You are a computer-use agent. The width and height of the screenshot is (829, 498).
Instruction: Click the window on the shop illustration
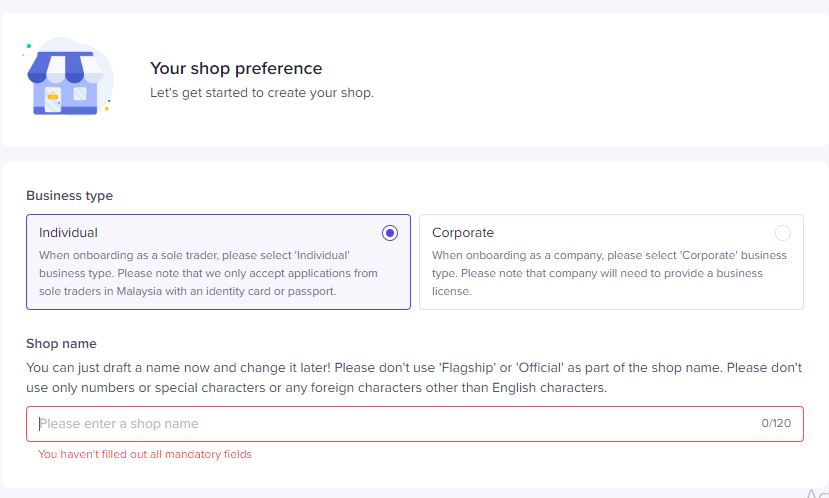(x=80, y=94)
